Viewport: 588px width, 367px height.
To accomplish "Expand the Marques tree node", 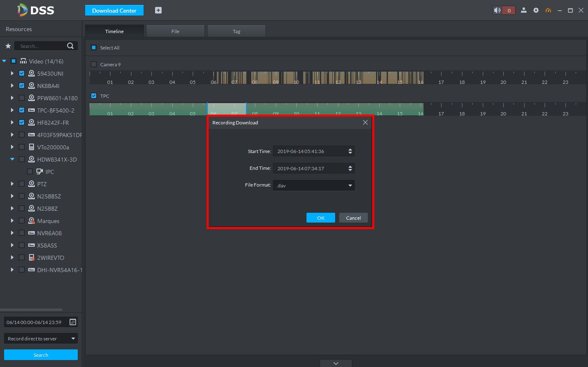I will tap(12, 221).
